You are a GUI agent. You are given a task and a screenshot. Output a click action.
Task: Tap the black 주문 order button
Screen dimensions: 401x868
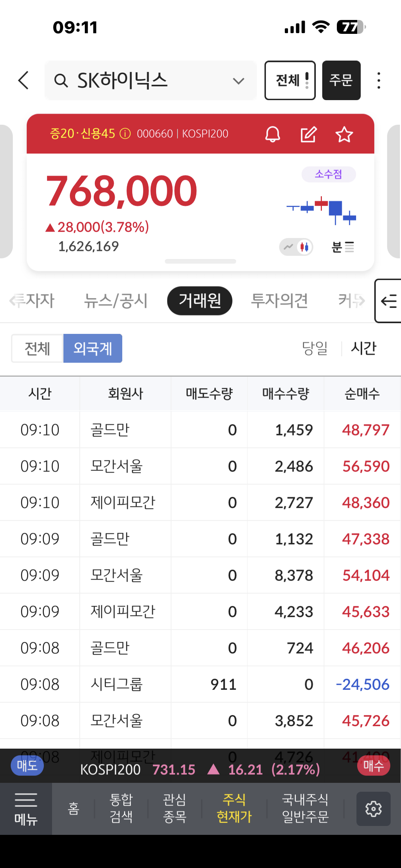point(341,80)
